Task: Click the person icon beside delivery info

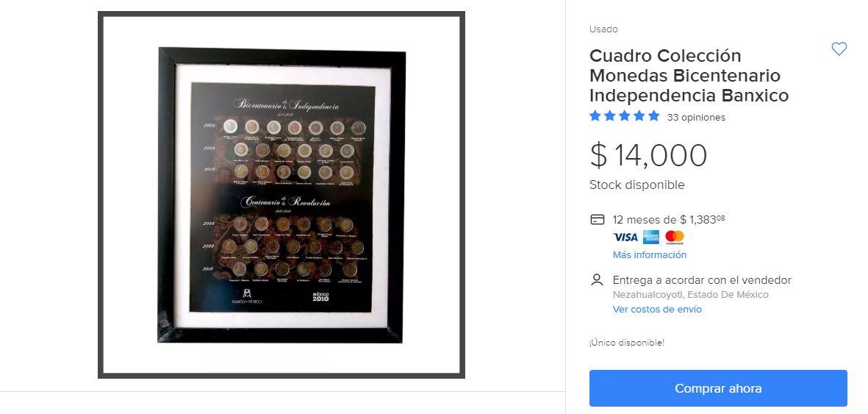Action: [x=597, y=280]
